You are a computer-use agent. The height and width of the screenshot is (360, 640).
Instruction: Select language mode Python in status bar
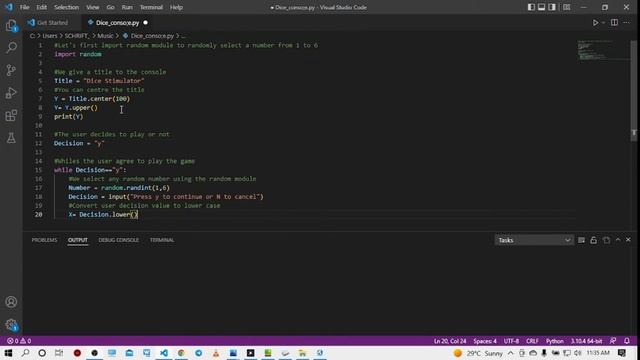tap(554, 341)
